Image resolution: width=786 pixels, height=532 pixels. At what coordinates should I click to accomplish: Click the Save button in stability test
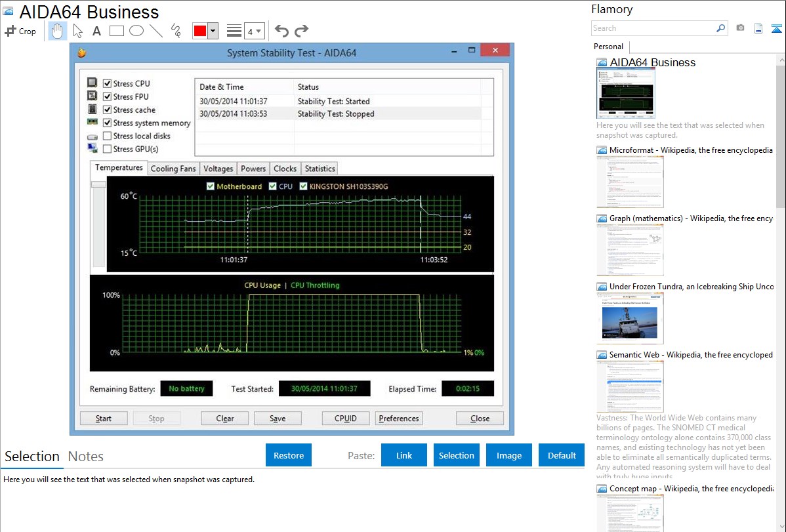pyautogui.click(x=278, y=418)
